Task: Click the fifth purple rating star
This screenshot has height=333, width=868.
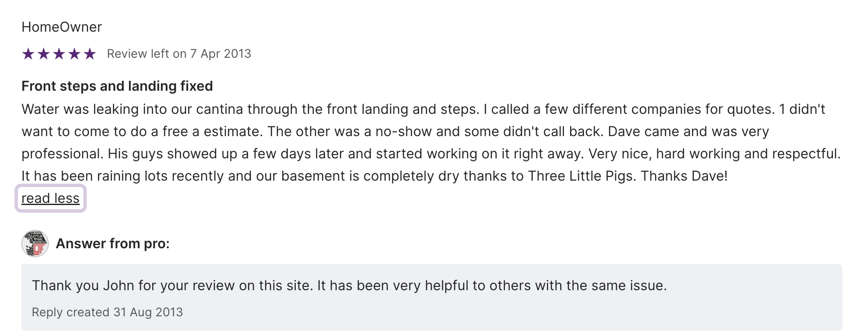Action: 90,54
